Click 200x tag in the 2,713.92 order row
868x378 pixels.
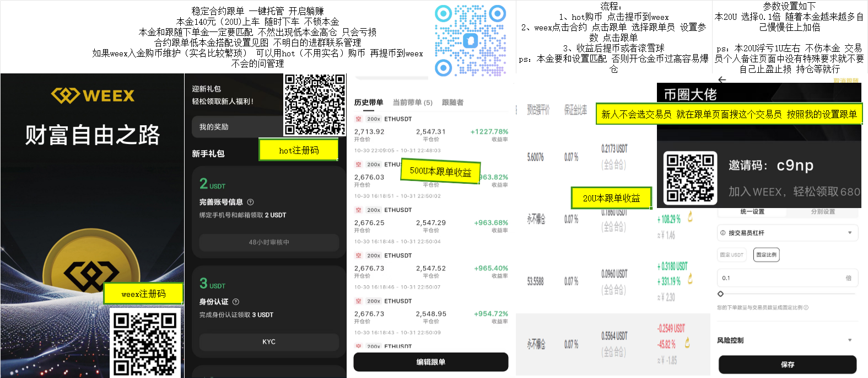pos(374,119)
